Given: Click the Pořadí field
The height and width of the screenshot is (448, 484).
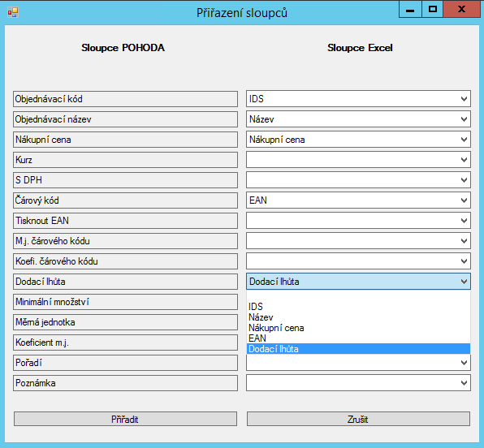Looking at the screenshot, I should tap(125, 363).
